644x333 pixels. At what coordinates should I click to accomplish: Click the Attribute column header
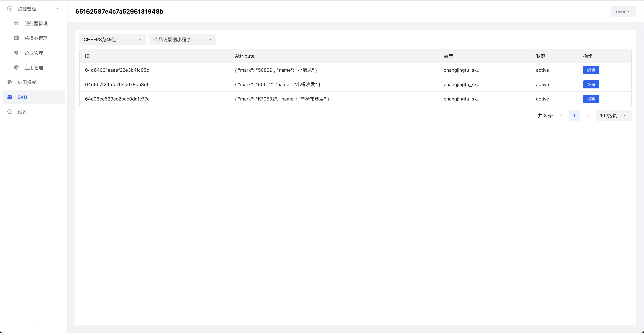coord(245,56)
